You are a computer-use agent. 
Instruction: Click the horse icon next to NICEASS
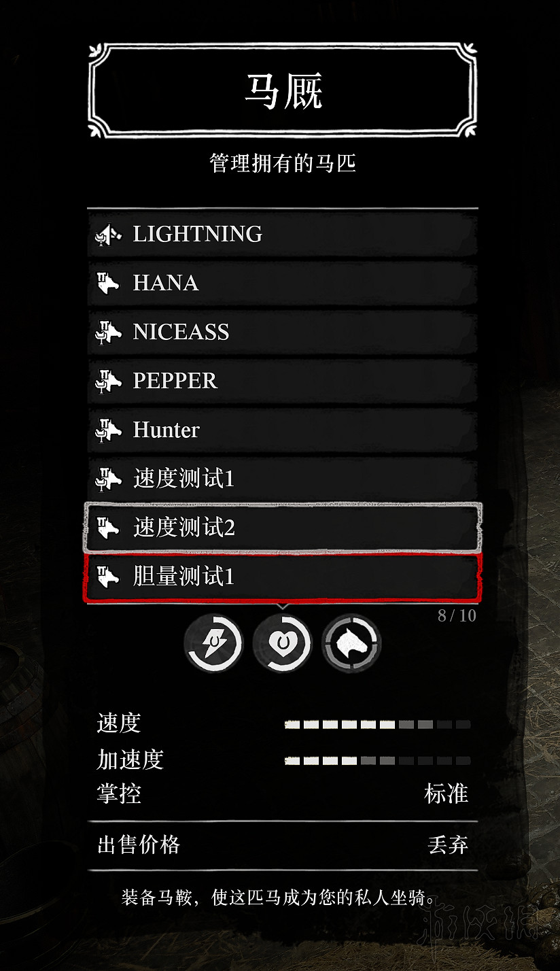click(108, 332)
